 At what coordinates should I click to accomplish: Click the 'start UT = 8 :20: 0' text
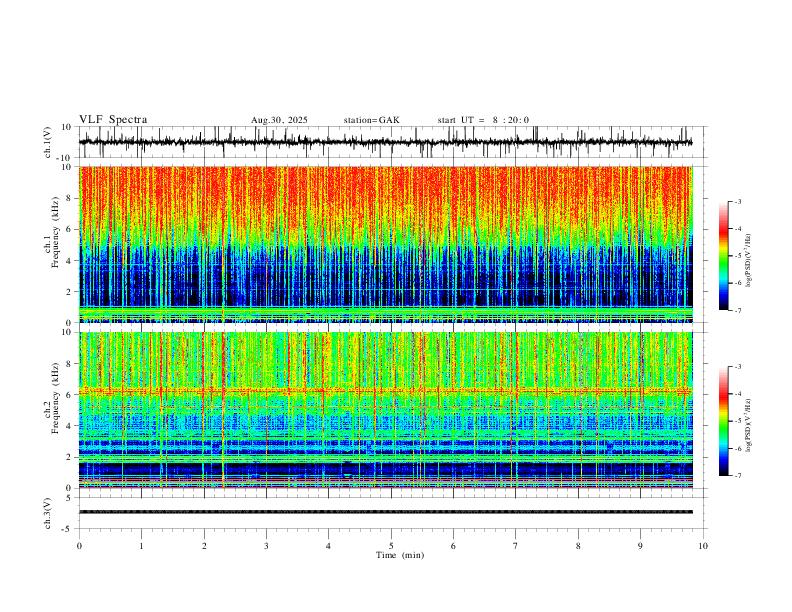[x=483, y=120]
